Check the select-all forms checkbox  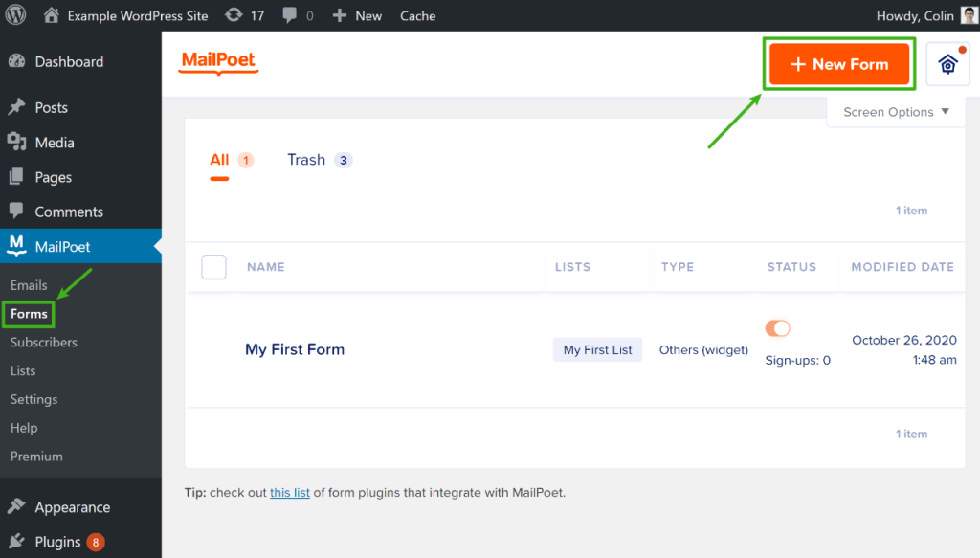click(x=213, y=267)
